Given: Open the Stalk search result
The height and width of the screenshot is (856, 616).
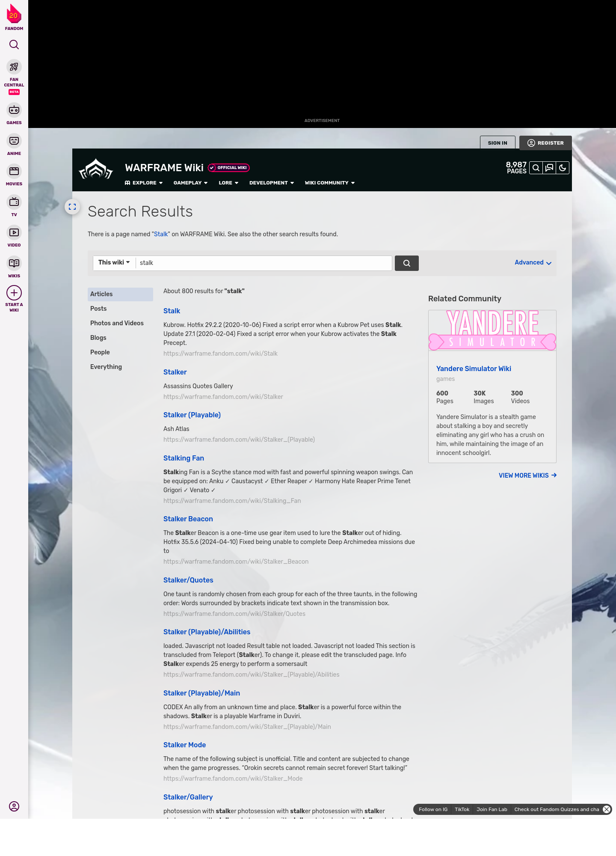Looking at the screenshot, I should (x=172, y=311).
